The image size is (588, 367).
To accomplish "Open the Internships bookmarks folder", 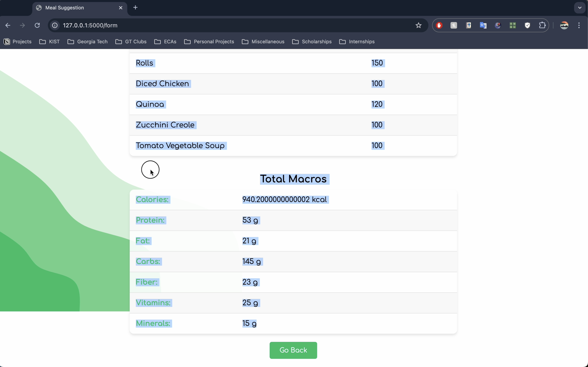I will tap(357, 42).
